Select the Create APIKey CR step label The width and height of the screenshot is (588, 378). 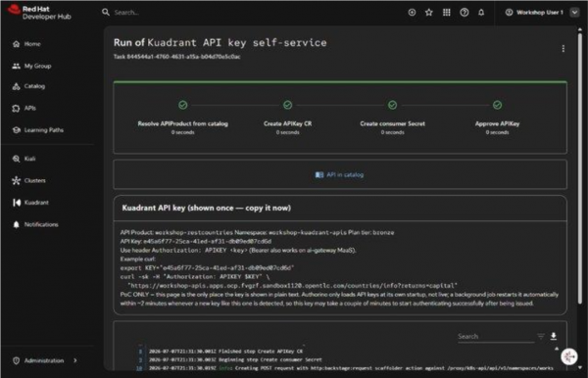287,123
